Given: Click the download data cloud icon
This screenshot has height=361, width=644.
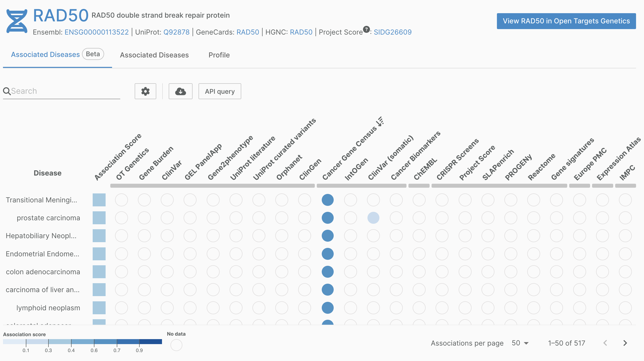Looking at the screenshot, I should 180,91.
